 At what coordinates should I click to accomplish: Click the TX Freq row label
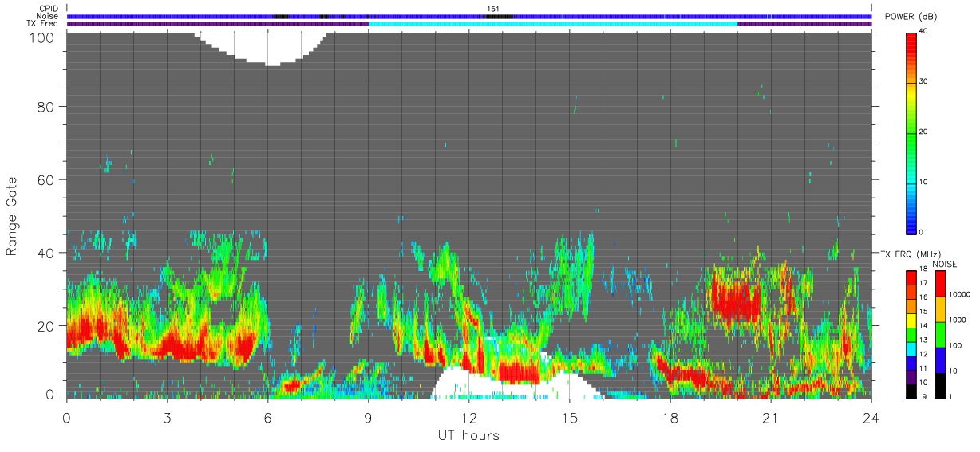click(42, 24)
